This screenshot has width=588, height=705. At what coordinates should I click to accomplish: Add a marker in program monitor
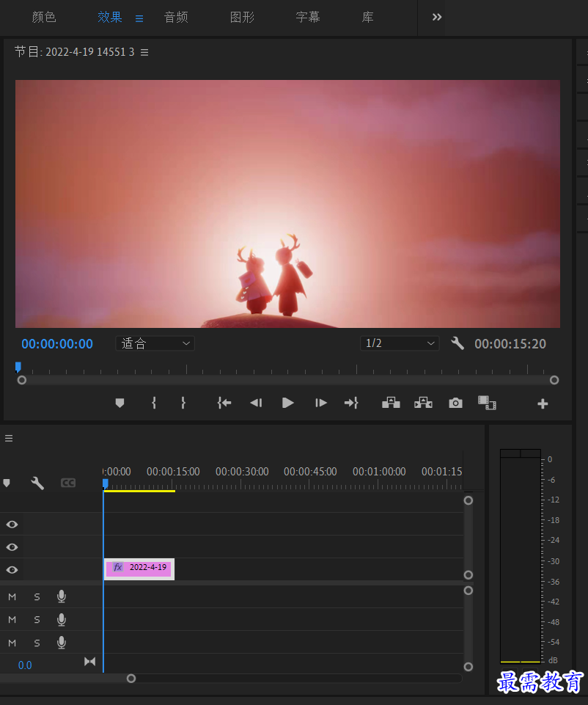coord(120,403)
